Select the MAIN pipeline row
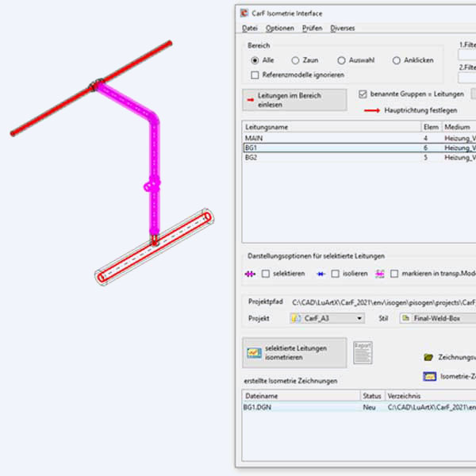Image resolution: width=476 pixels, height=476 pixels. [x=359, y=138]
